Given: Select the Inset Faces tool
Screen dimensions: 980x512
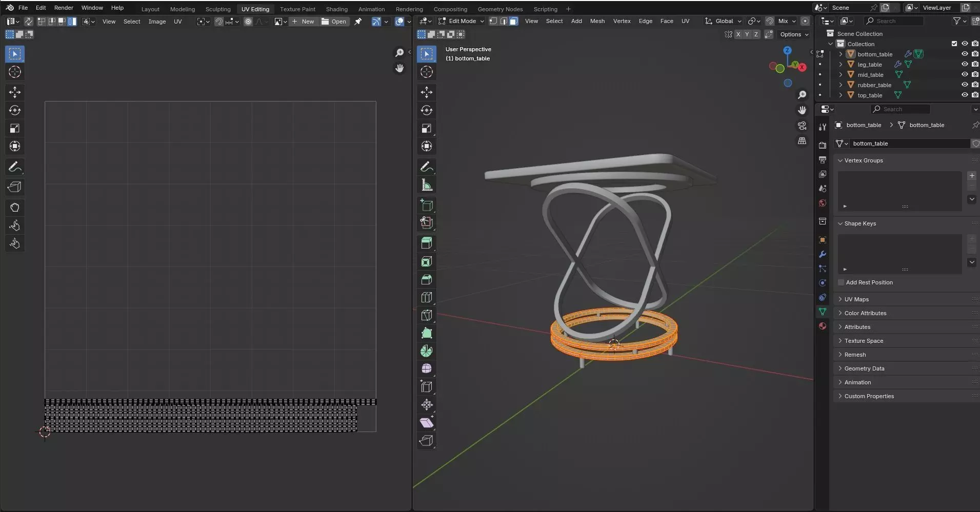Looking at the screenshot, I should click(427, 261).
